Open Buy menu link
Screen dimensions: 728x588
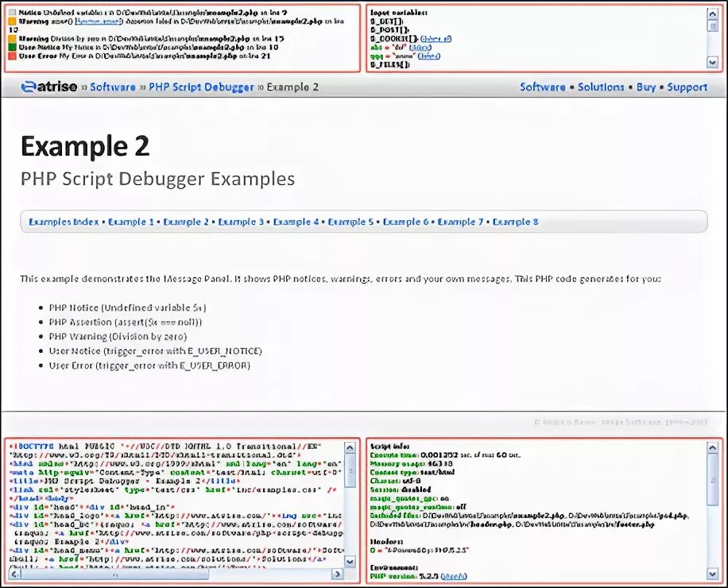[646, 87]
